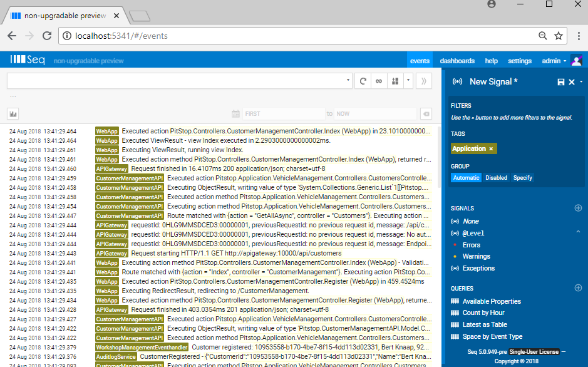Click the address bar URL
This screenshot has width=588, height=367.
coord(121,36)
